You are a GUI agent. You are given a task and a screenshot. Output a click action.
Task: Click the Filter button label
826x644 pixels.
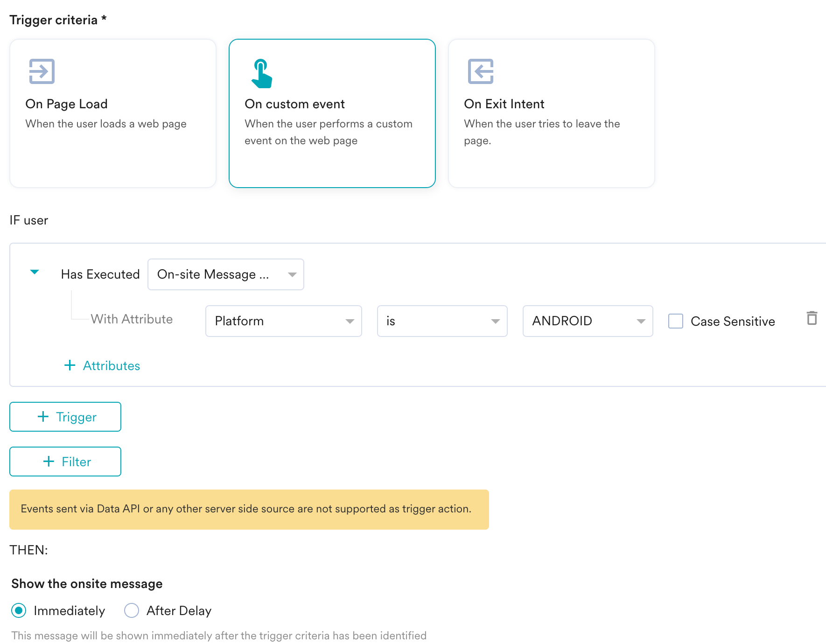coord(77,462)
